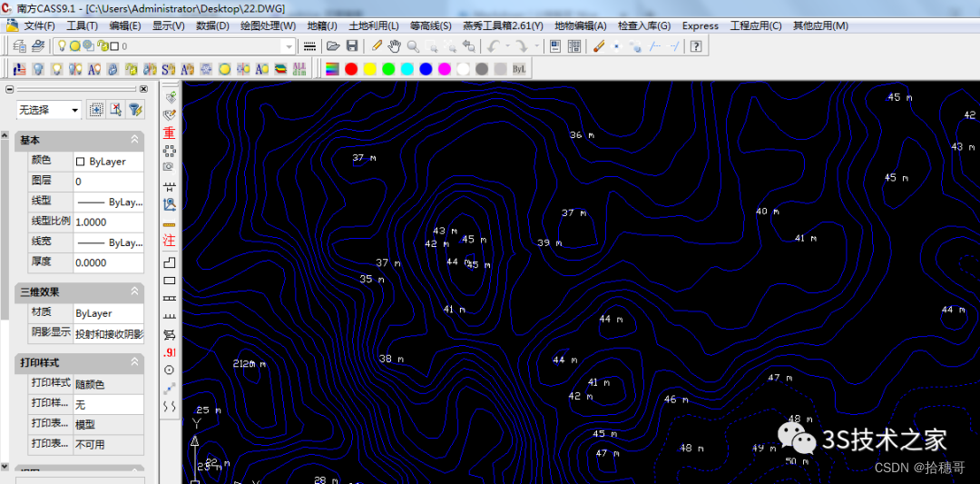Click the 颜色 ByLayer value field
This screenshot has width=980, height=484.
pyautogui.click(x=109, y=162)
